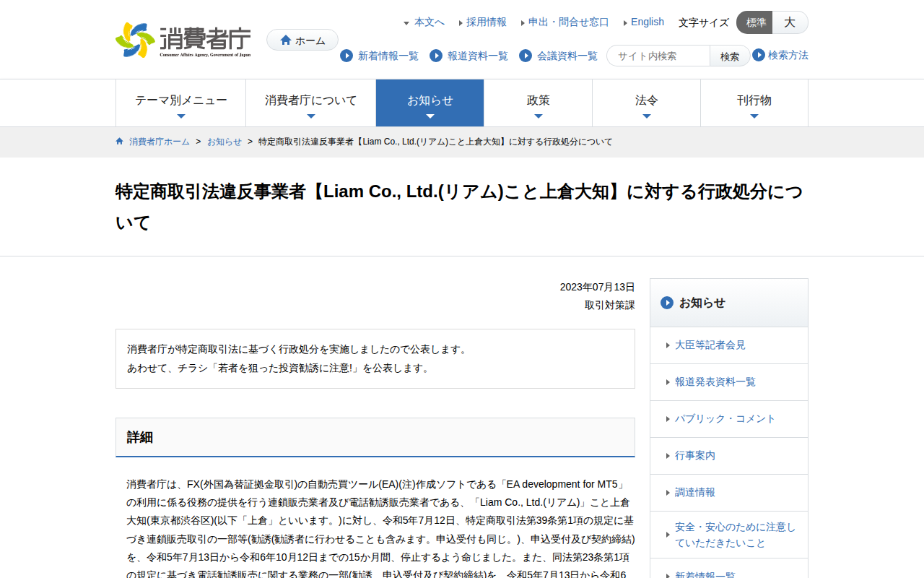Expand the 消費者庁について menu
Screen dimensions: 924x578
click(x=311, y=103)
